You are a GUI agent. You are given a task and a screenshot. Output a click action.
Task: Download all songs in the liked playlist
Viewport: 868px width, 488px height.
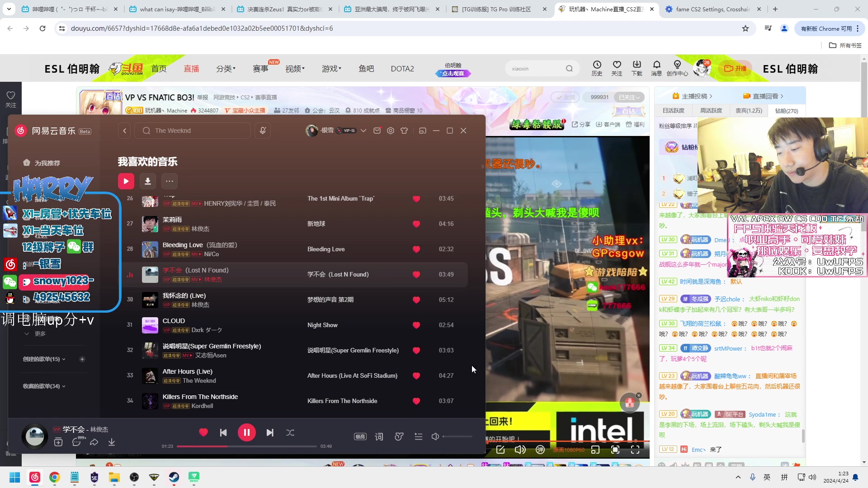[x=148, y=181]
